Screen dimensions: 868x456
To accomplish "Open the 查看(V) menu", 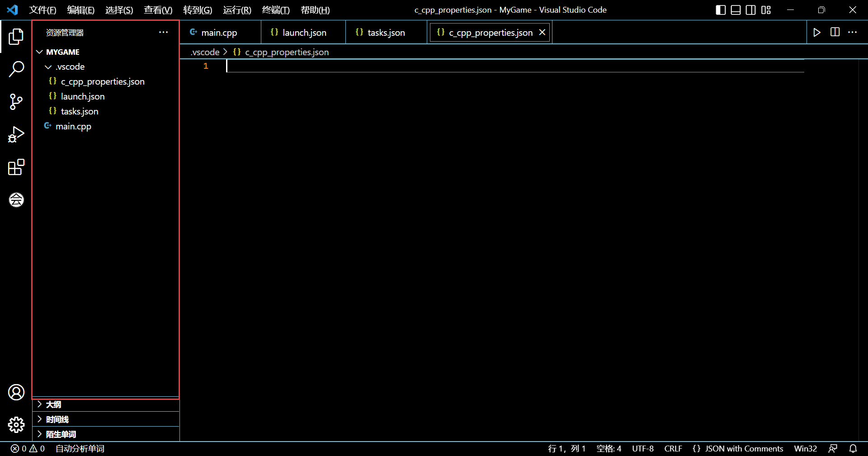I will click(x=158, y=10).
